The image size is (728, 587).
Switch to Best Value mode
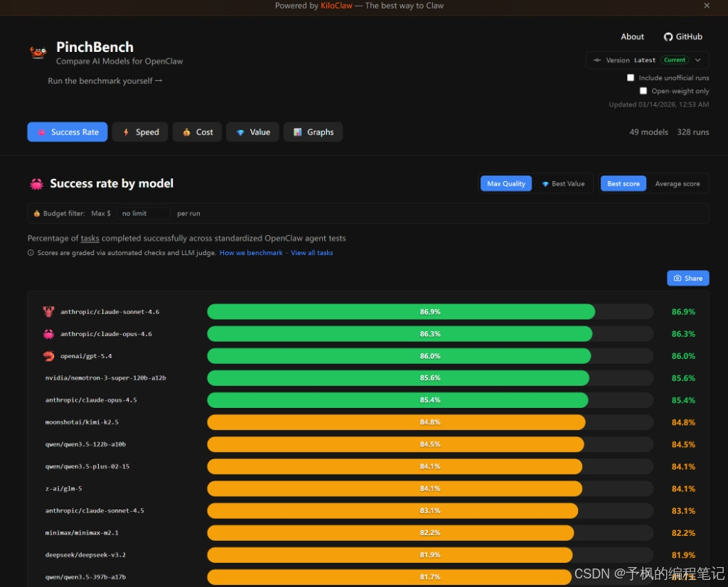pyautogui.click(x=563, y=184)
